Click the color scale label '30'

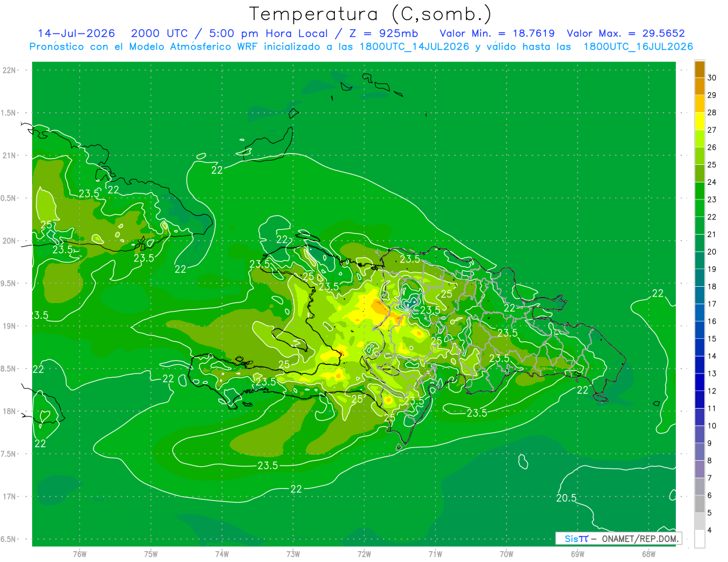click(x=712, y=78)
